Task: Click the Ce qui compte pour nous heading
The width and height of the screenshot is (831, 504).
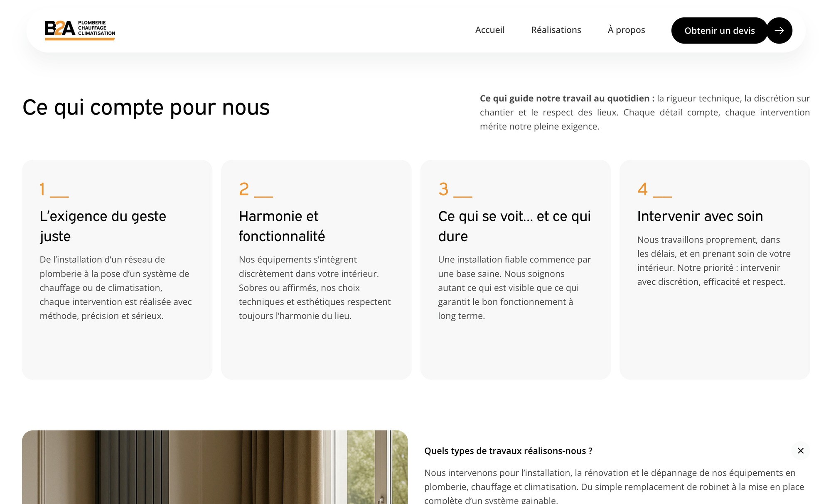Action: tap(146, 107)
